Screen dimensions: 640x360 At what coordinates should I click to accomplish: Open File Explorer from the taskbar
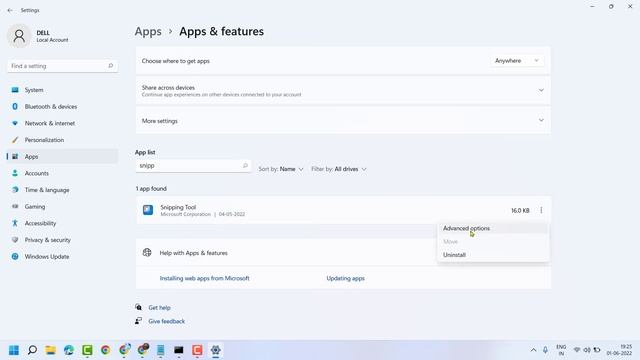tap(51, 350)
